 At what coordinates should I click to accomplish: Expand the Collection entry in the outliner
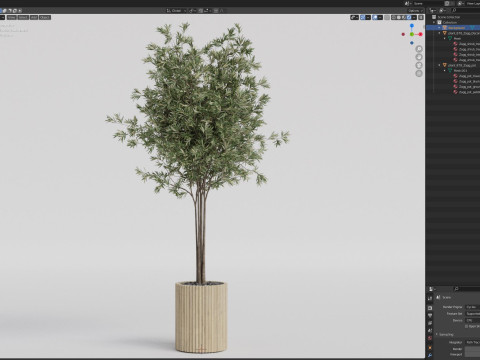coord(434,22)
